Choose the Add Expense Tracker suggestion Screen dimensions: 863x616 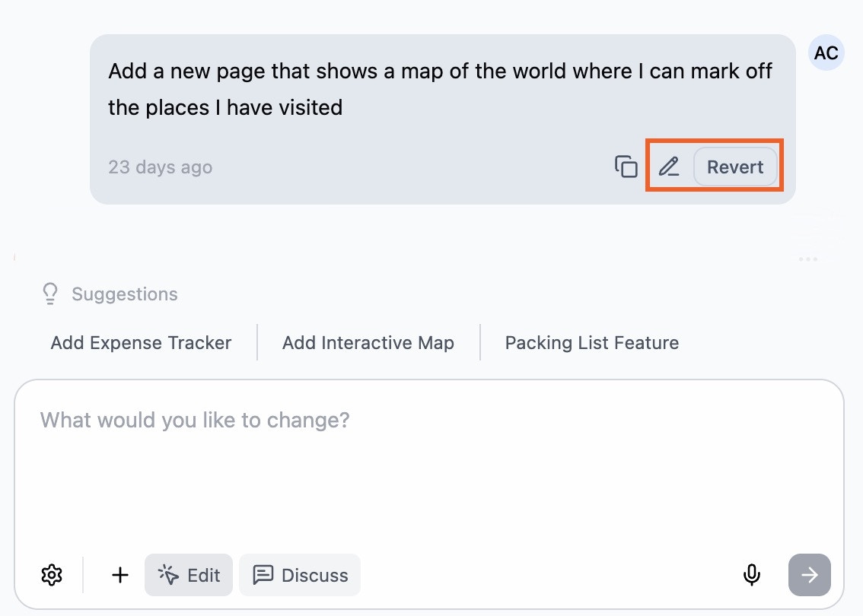point(141,343)
